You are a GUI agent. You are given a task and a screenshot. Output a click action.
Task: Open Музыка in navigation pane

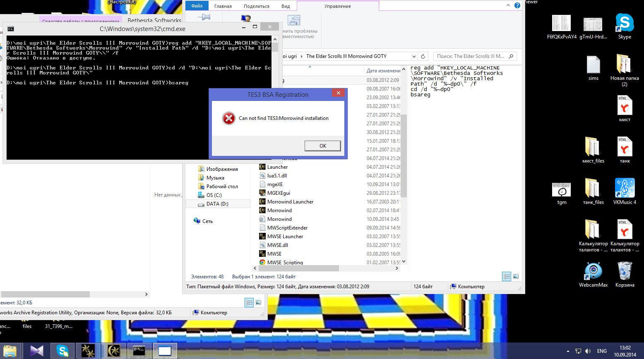pos(215,178)
